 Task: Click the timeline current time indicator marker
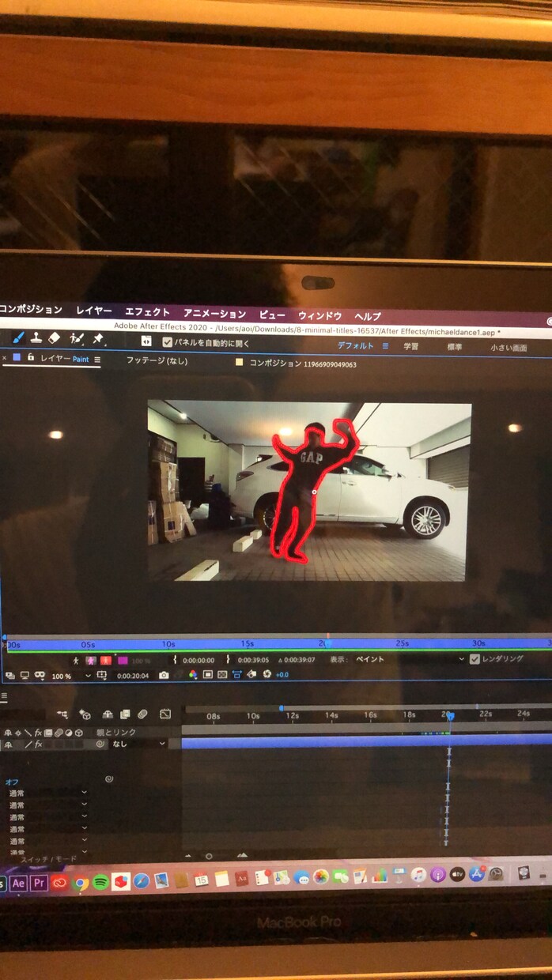coord(450,716)
